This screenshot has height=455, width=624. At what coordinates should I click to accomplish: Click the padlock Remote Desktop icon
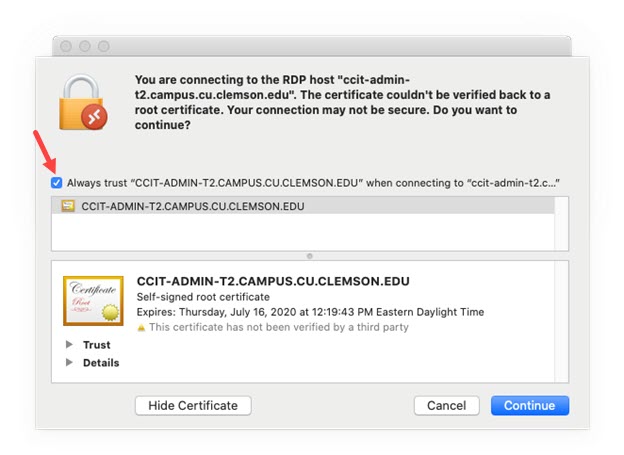(x=83, y=102)
